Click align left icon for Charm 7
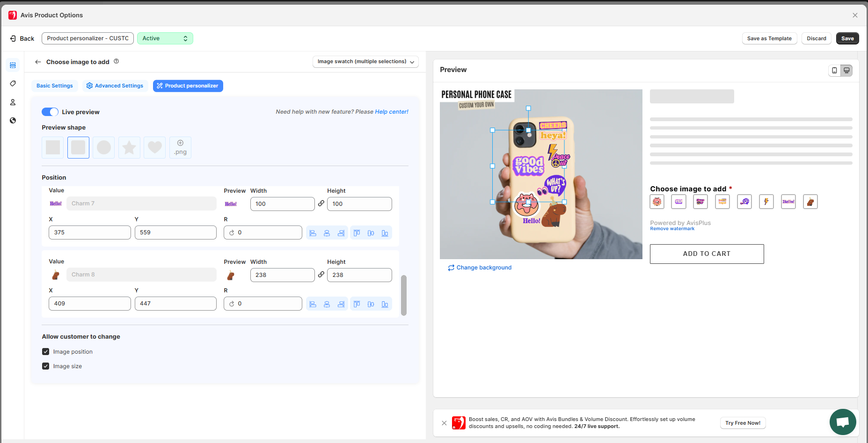Image resolution: width=868 pixels, height=443 pixels. pos(313,233)
